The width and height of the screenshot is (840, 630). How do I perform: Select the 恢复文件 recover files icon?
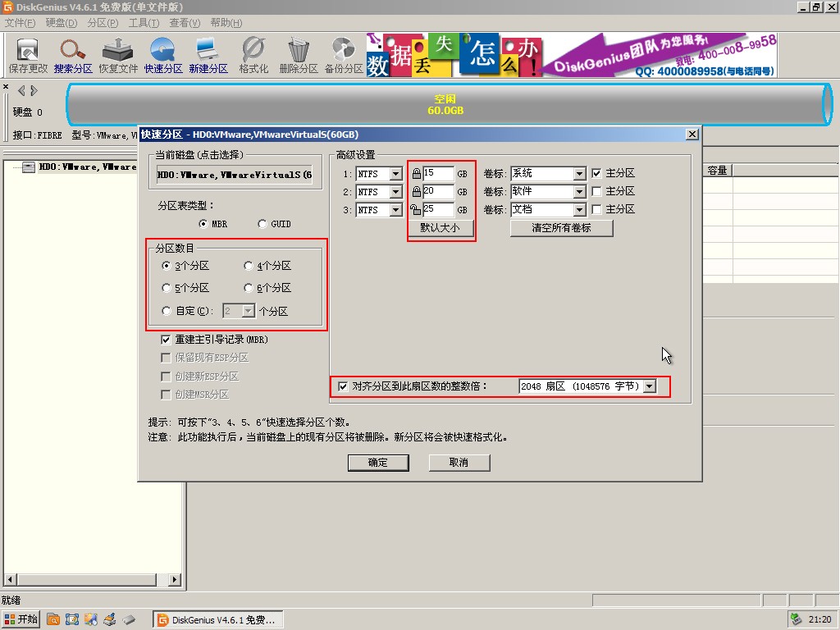pyautogui.click(x=118, y=55)
